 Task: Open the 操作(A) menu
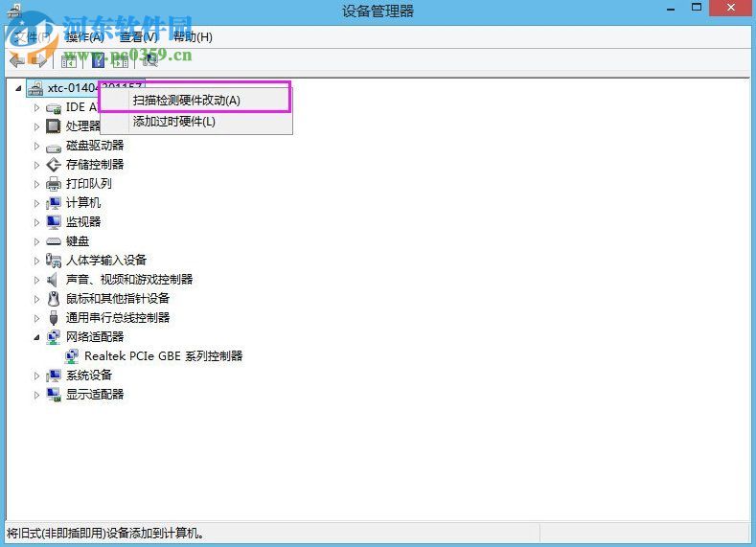pos(85,37)
